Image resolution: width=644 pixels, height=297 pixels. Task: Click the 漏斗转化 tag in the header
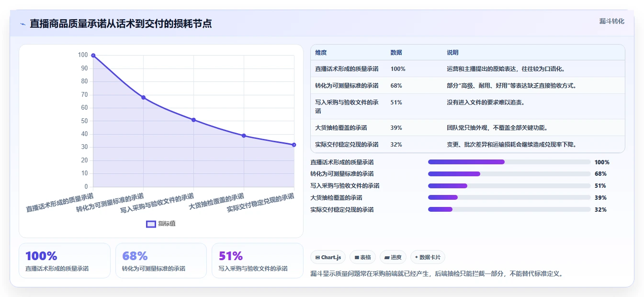[x=612, y=21]
